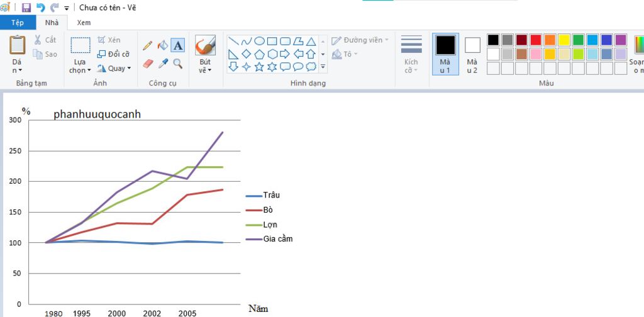This screenshot has width=644, height=317.
Task: Pick the Eraser tool
Action: coord(148,64)
